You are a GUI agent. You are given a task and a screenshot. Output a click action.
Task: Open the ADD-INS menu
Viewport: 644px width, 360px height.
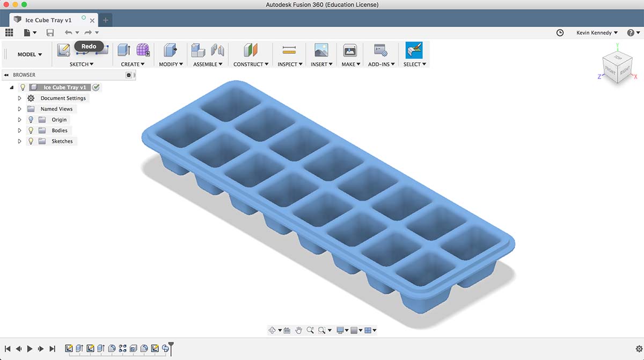point(382,64)
